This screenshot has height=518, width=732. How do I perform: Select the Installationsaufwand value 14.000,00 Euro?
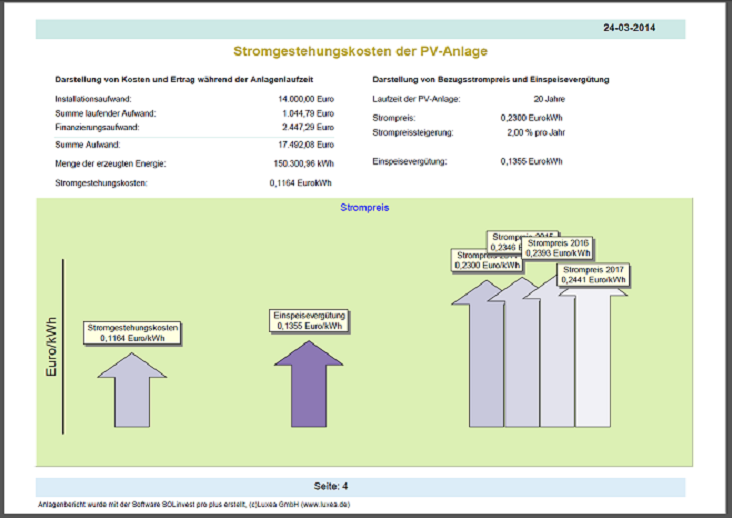(307, 99)
